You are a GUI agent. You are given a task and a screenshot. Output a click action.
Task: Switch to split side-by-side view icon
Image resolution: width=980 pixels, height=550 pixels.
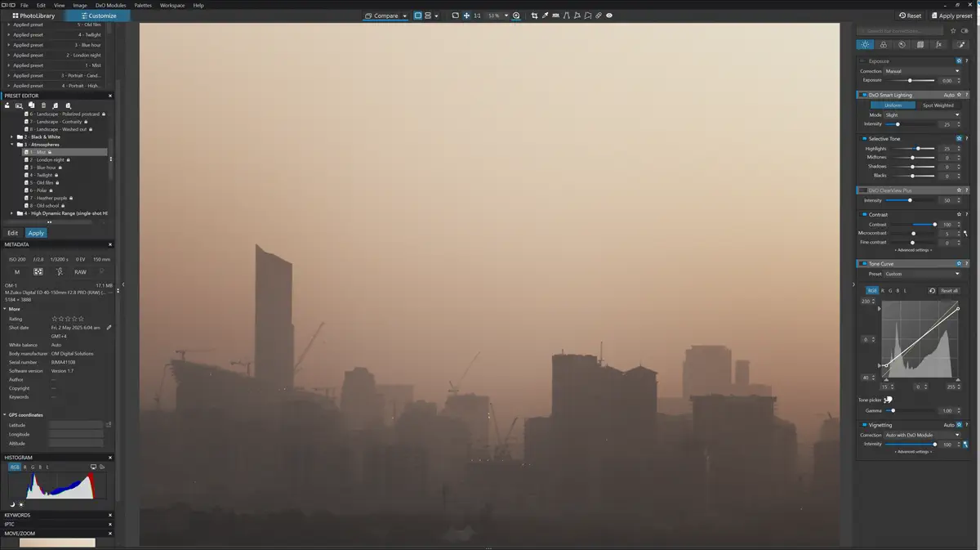[x=428, y=16]
